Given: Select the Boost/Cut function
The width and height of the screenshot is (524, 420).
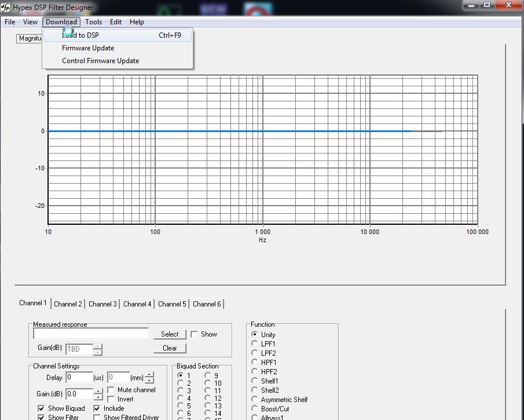Looking at the screenshot, I should [255, 408].
